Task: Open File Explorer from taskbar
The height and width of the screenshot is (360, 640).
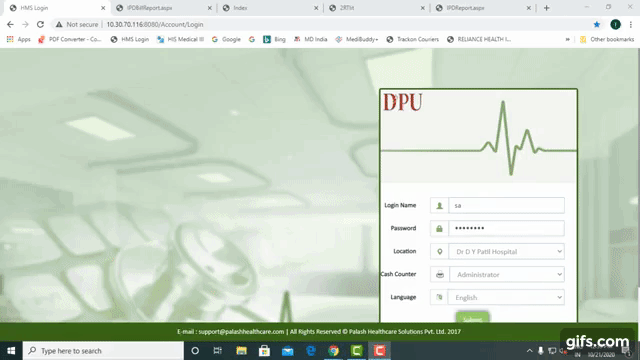Action: tap(241, 351)
